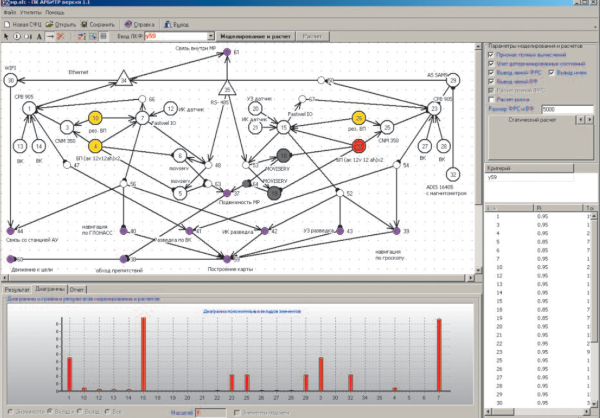The height and width of the screenshot is (418, 600).
Task: Open Справка help book icon
Action: tap(128, 24)
